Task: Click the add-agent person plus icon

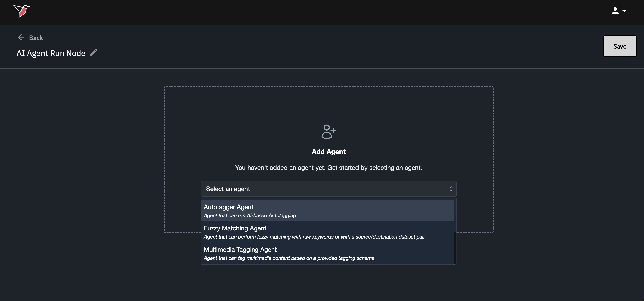Action: pyautogui.click(x=328, y=132)
